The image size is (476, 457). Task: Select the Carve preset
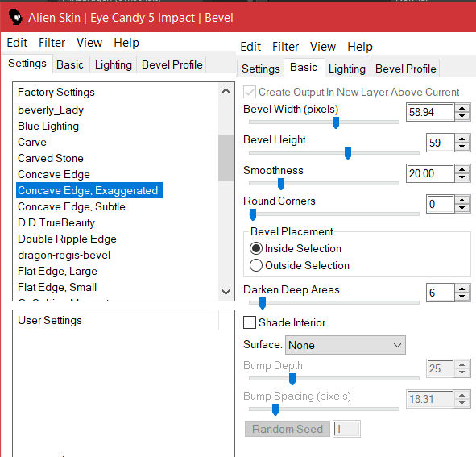pos(32,142)
